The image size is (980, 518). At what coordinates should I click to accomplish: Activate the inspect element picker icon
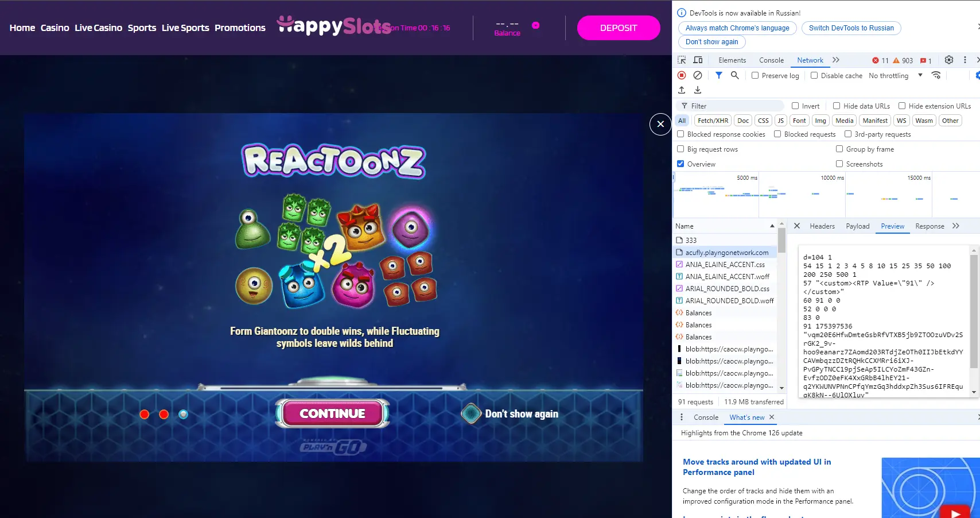(x=682, y=60)
